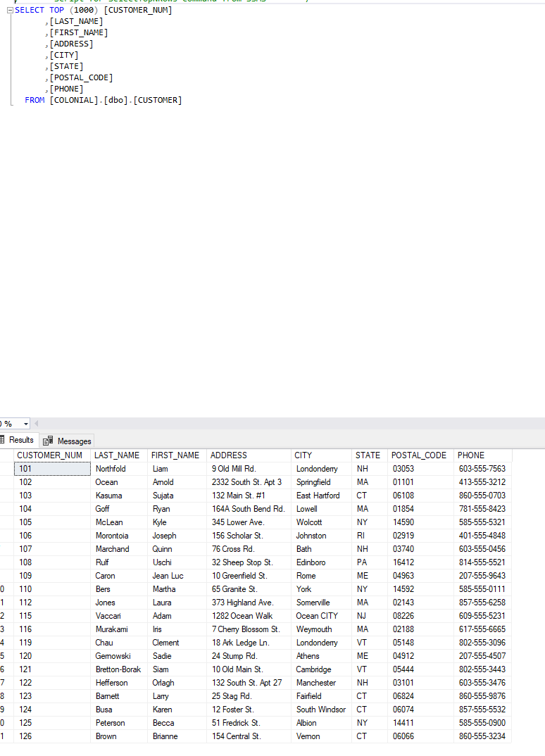The image size is (545, 756).
Task: Select address cell 10 Greenfield St.
Action: tap(249, 577)
